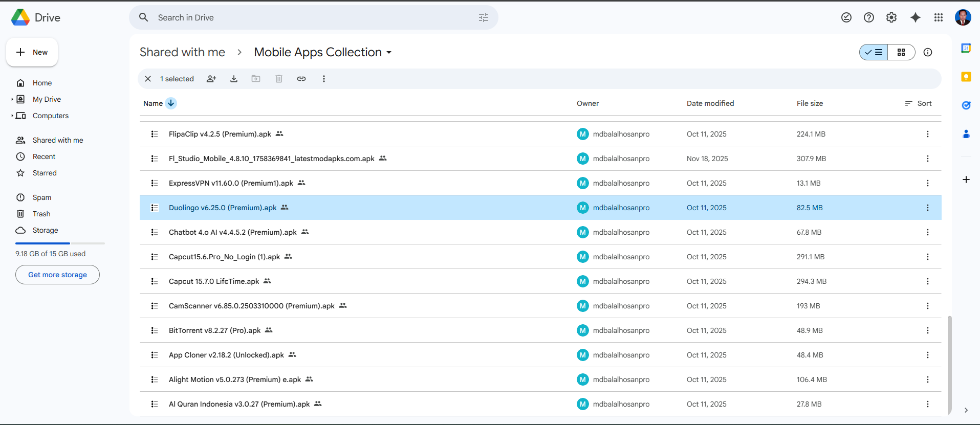The height and width of the screenshot is (425, 980).
Task: Expand the My Drive tree arrow
Action: click(x=12, y=99)
